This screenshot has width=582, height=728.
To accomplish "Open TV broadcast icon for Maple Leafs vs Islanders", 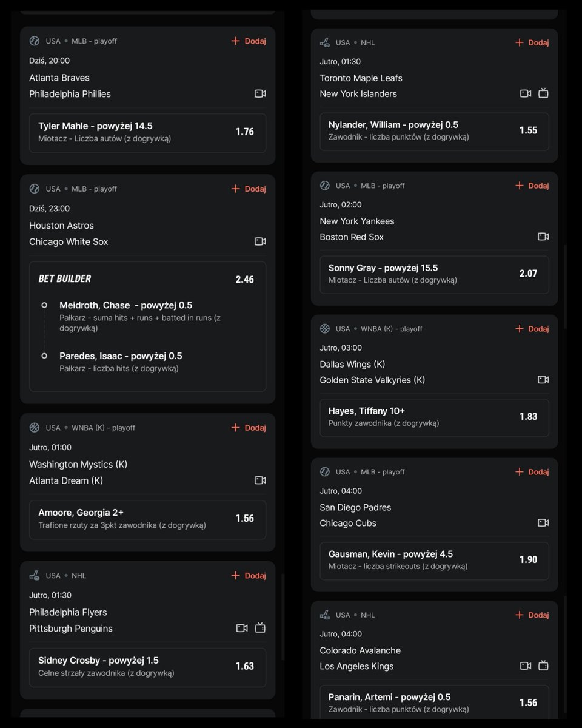I will [x=543, y=93].
